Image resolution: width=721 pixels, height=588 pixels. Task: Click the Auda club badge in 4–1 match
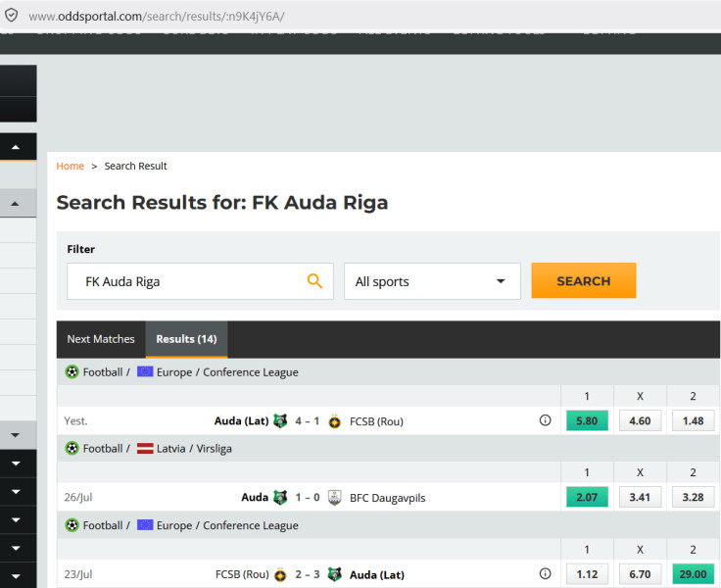280,420
